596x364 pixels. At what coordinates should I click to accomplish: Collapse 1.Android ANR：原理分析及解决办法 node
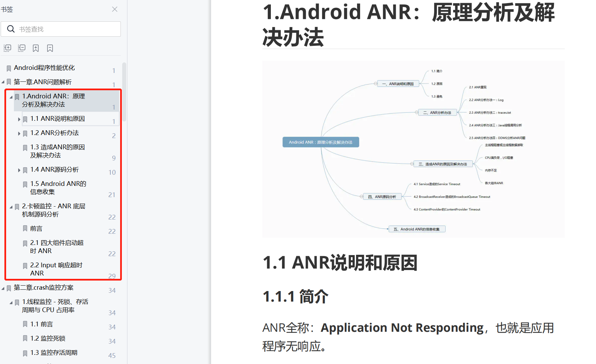11,97
